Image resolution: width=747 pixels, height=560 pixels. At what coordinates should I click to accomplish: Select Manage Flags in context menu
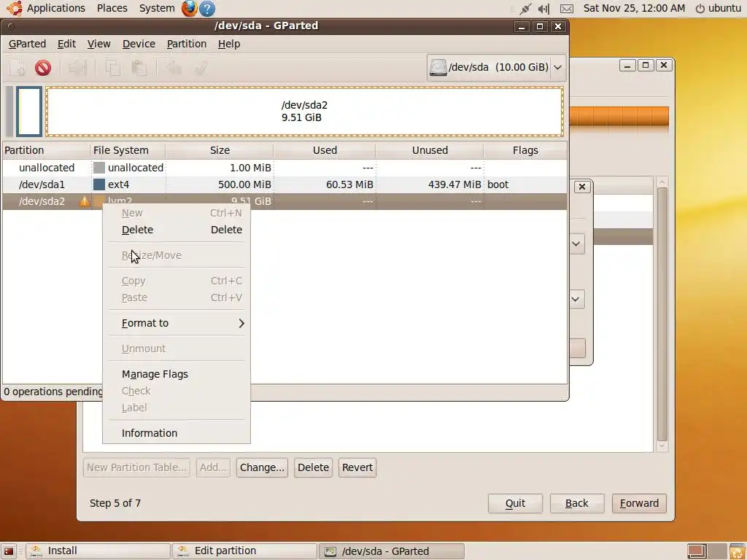pyautogui.click(x=177, y=374)
